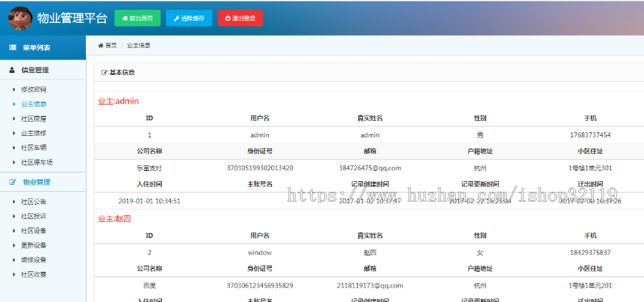Open the 修改密码 menu item
Screen dimensions: 644x302
34,89
